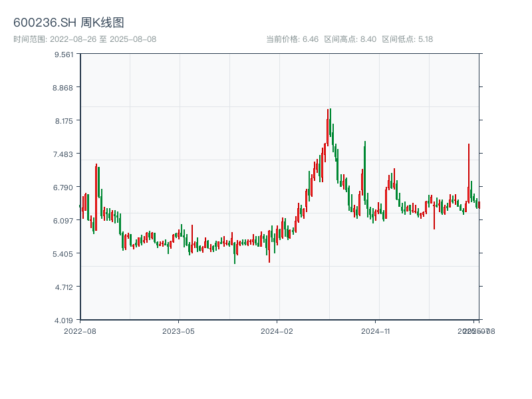532x399 pixels.
Task: Click the 4.019 y-axis bottom label
Action: tap(64, 321)
